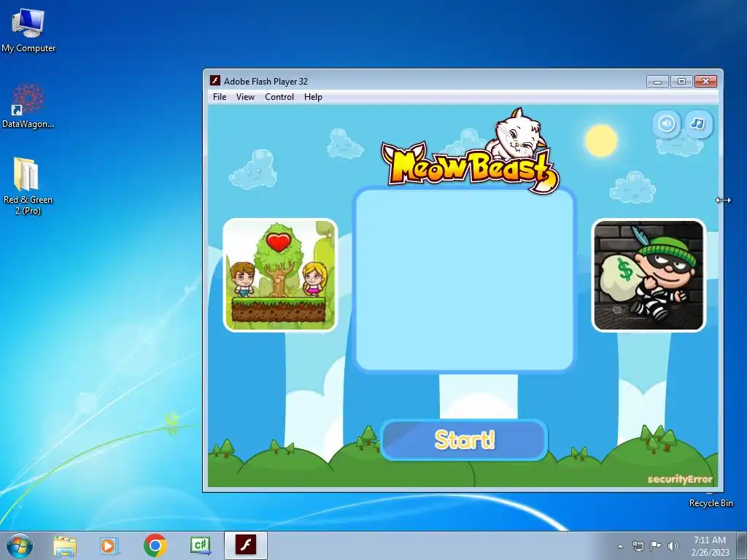Viewport: 747px width, 560px height.
Task: Open the Action Center flag icon
Action: [656, 546]
